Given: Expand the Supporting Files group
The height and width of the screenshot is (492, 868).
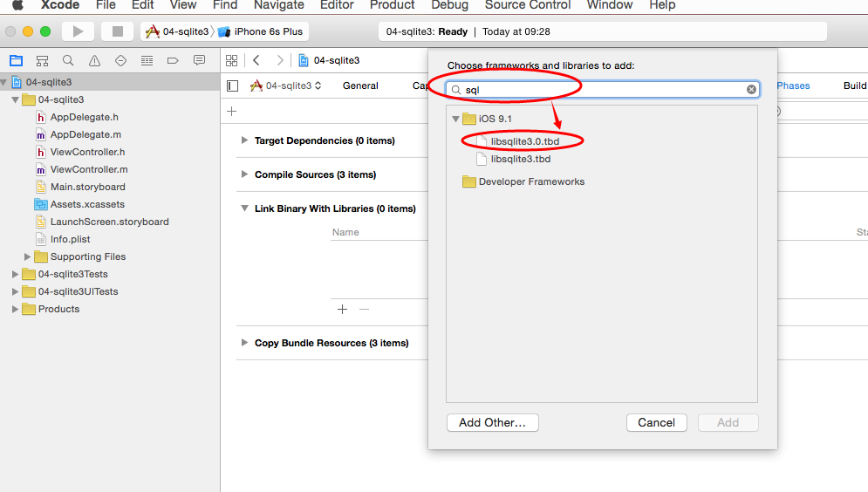Looking at the screenshot, I should pos(27,256).
